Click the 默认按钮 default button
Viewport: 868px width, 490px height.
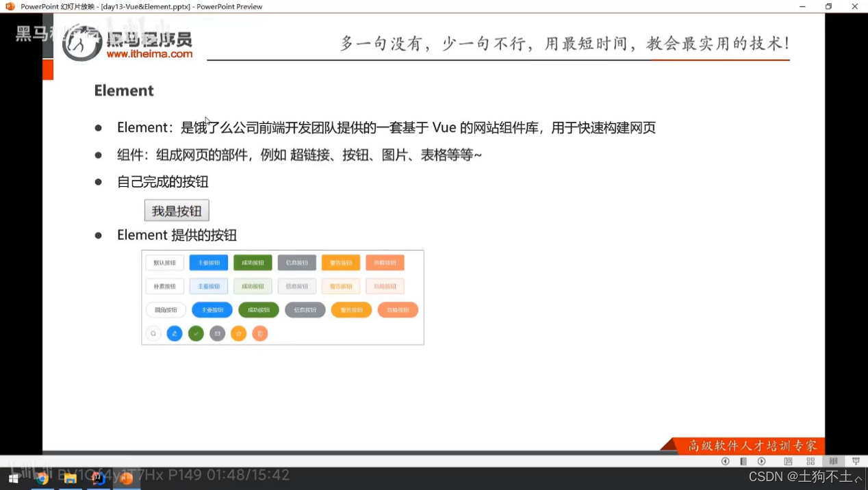[x=164, y=262]
